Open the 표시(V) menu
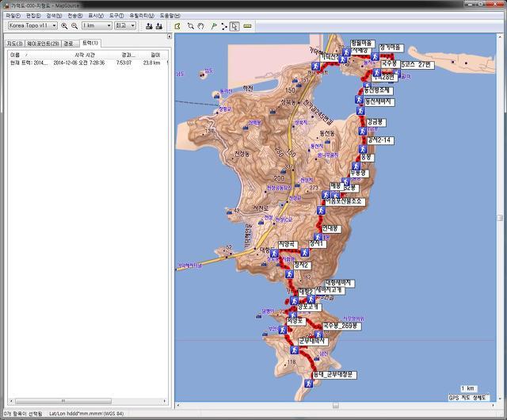 pyautogui.click(x=96, y=16)
